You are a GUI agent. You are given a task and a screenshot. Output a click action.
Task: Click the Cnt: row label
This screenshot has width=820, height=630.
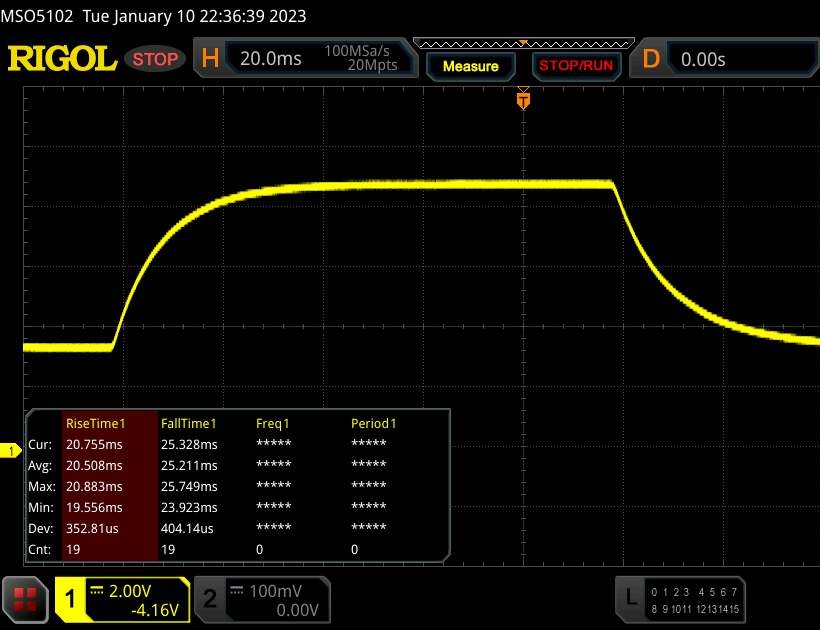(x=40, y=549)
